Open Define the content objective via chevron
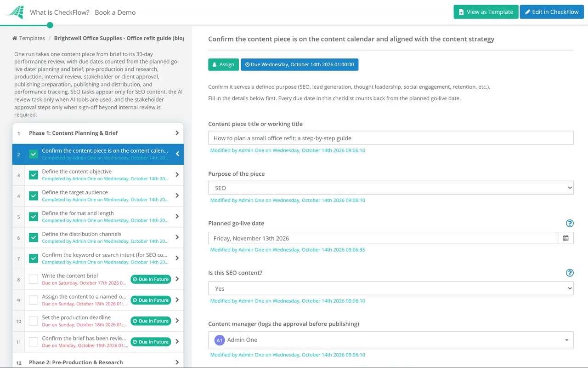 (177, 175)
